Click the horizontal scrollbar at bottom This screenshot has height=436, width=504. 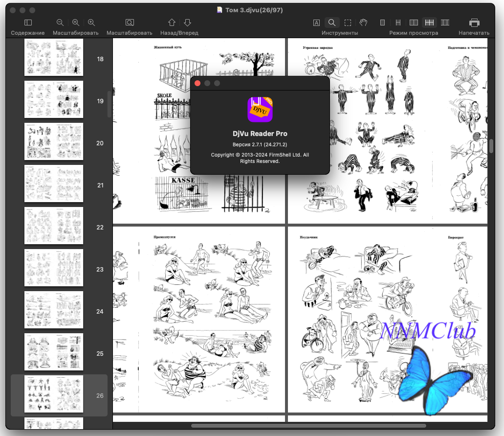click(x=308, y=426)
